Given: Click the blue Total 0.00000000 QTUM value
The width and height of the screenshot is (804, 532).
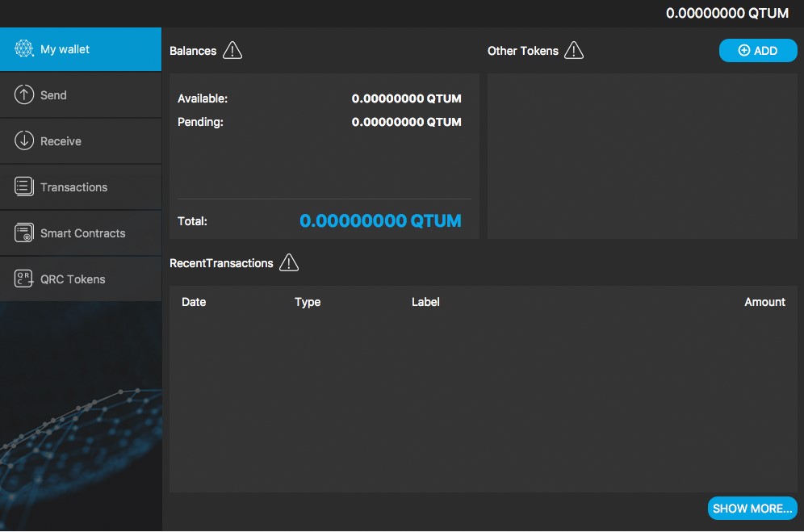Looking at the screenshot, I should (x=380, y=220).
